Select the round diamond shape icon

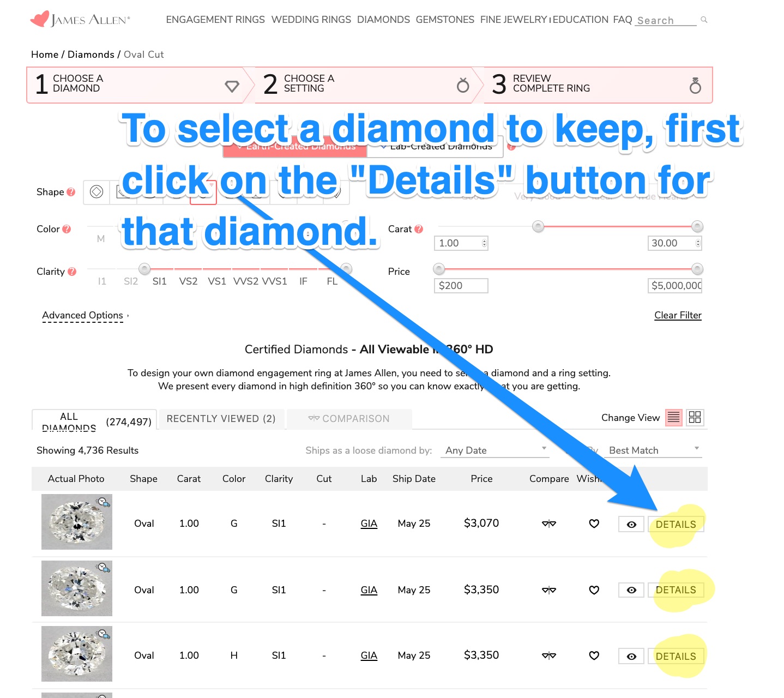tap(97, 192)
